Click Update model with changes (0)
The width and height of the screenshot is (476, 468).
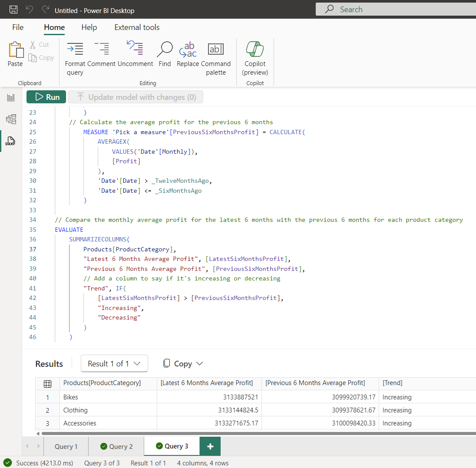[x=136, y=97]
